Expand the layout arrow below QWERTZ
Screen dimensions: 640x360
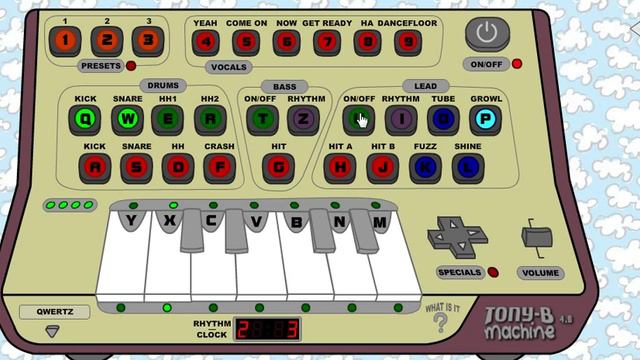[x=52, y=331]
